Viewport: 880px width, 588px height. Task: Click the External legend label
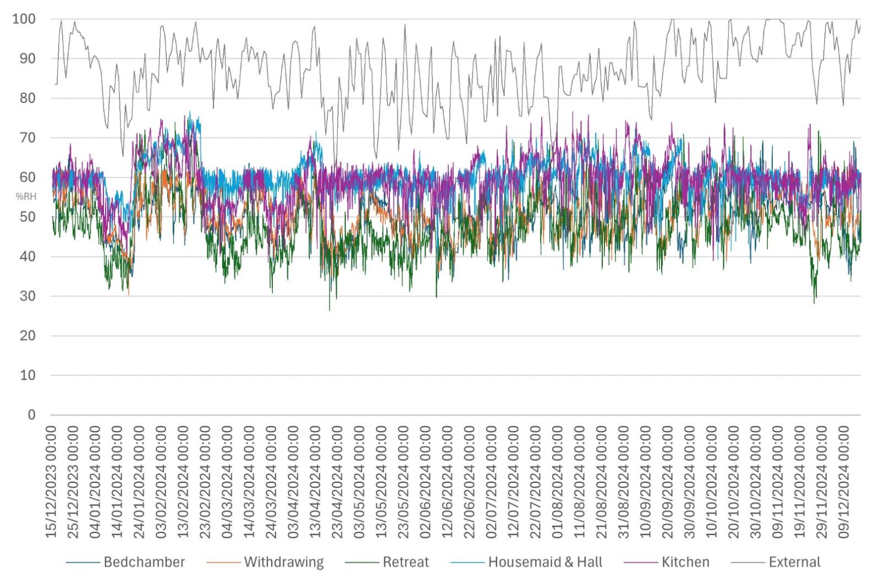click(x=794, y=562)
